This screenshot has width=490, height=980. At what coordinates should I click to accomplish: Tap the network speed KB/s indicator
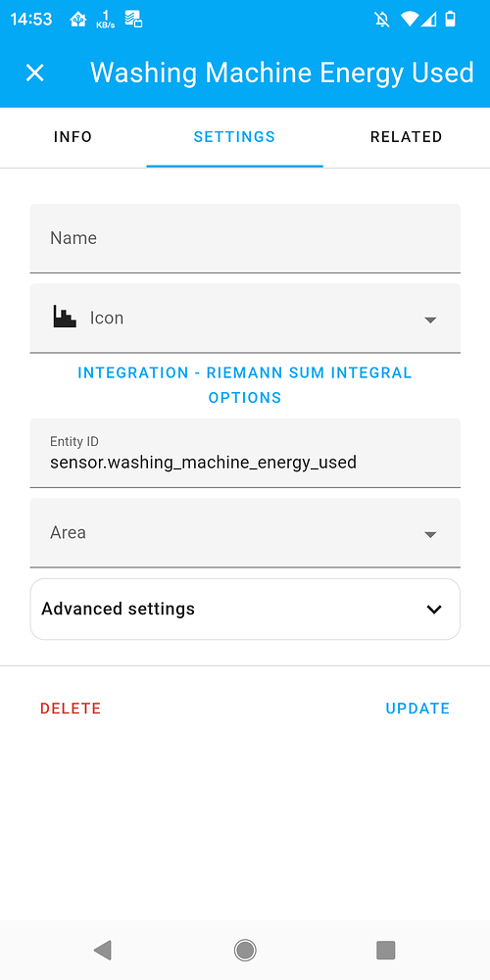pos(106,20)
